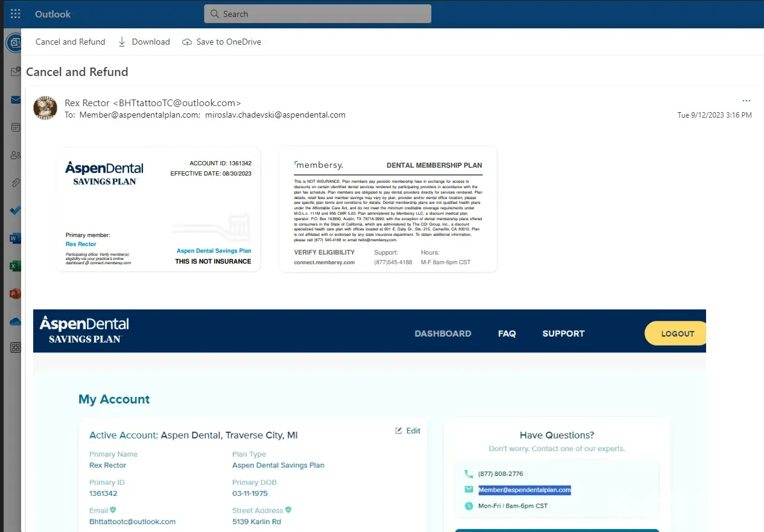Screen dimensions: 764x532
Task: Open the Calendar icon in sidebar
Action: coord(16,127)
